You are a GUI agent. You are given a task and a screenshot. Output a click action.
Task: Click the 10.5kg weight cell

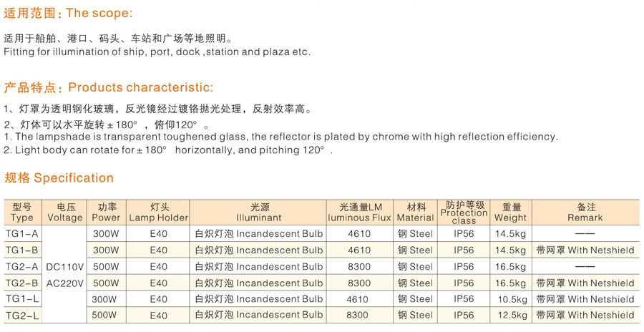coord(511,299)
